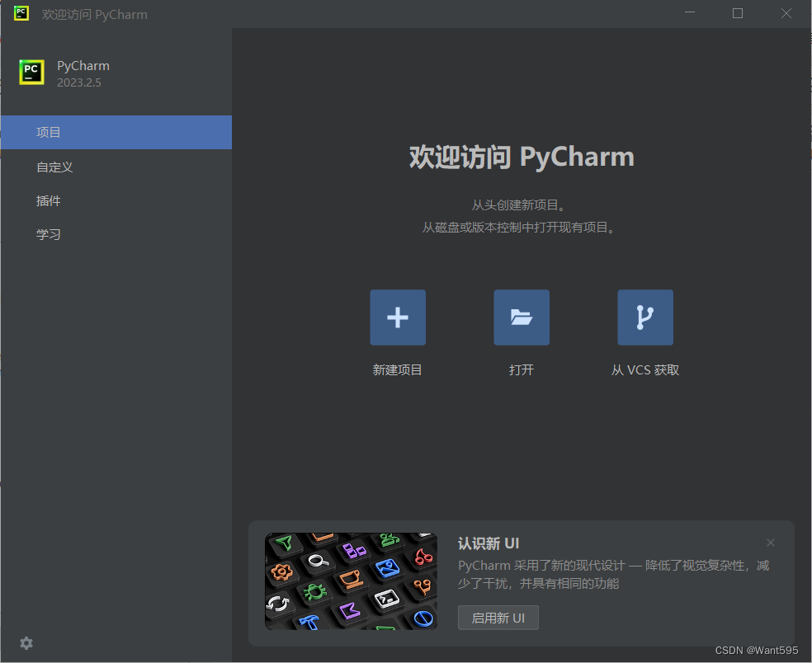Open the 学习 (Learn) section
812x663 pixels.
[x=49, y=234]
